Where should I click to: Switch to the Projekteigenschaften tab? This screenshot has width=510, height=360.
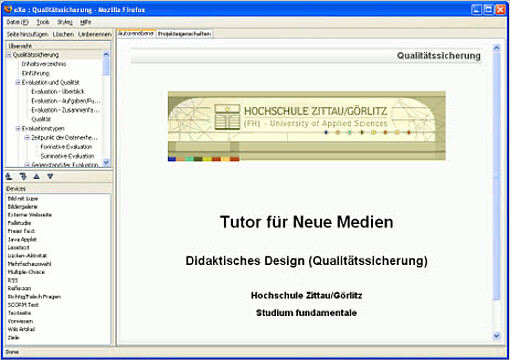[x=184, y=34]
